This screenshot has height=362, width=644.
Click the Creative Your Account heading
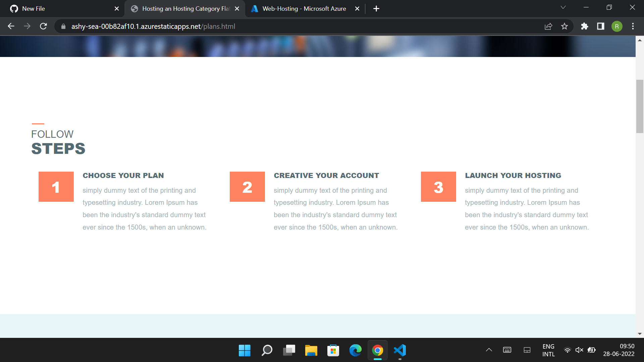pyautogui.click(x=326, y=176)
